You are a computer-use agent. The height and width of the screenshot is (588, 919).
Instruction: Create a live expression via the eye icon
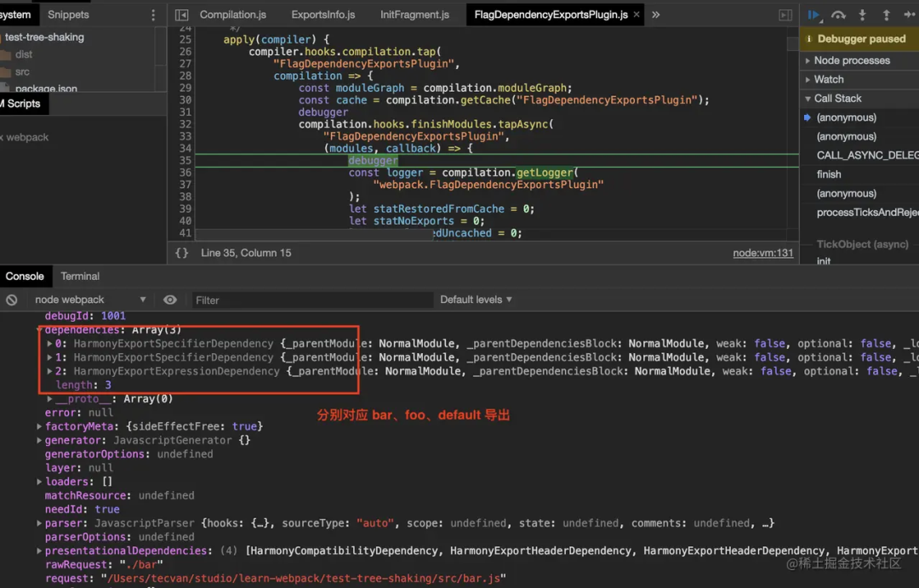click(x=169, y=299)
